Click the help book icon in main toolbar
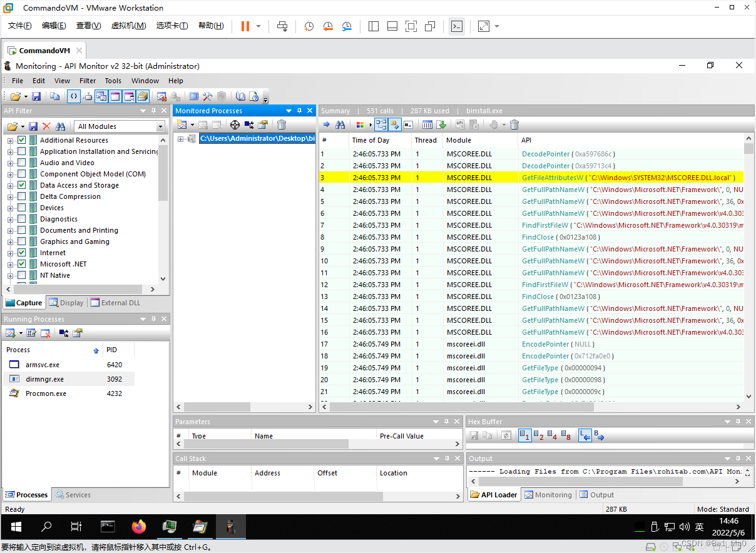The image size is (756, 553). [240, 96]
